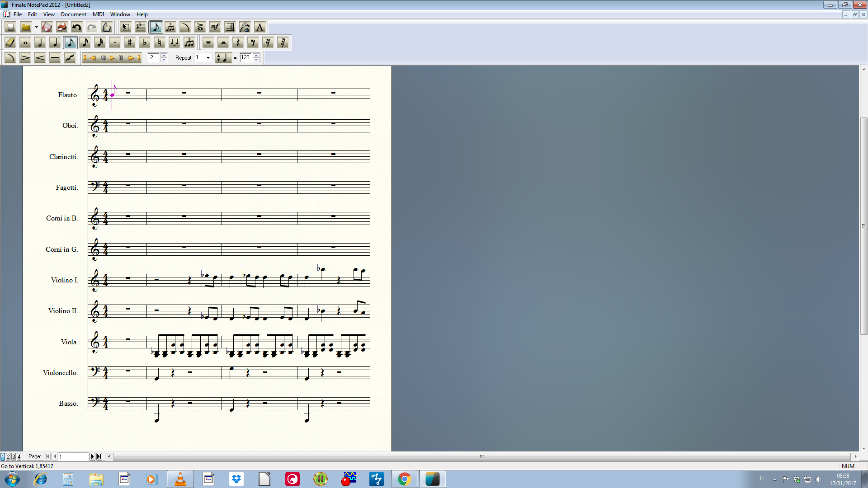Click the greyed Redo arrow
868x488 pixels.
[x=92, y=28]
